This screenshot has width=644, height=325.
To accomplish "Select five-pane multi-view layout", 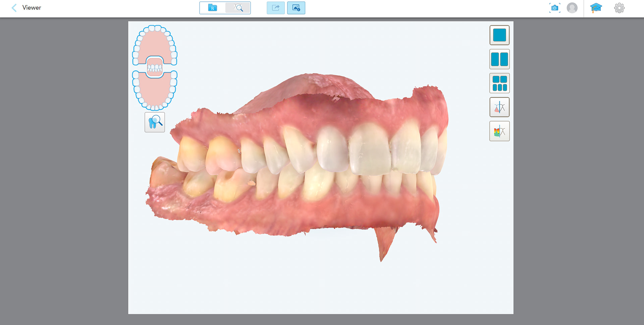I will click(x=499, y=83).
